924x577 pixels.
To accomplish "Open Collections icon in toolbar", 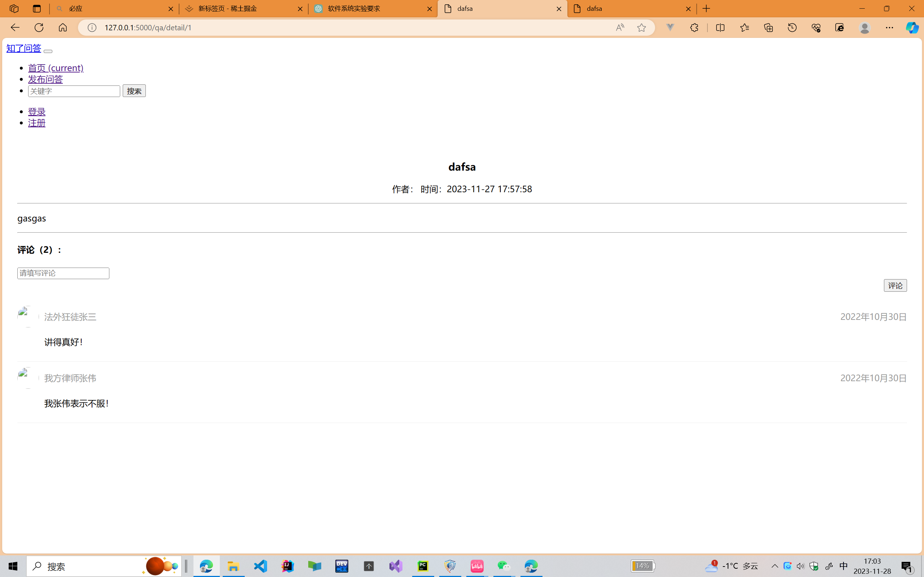I will [768, 27].
